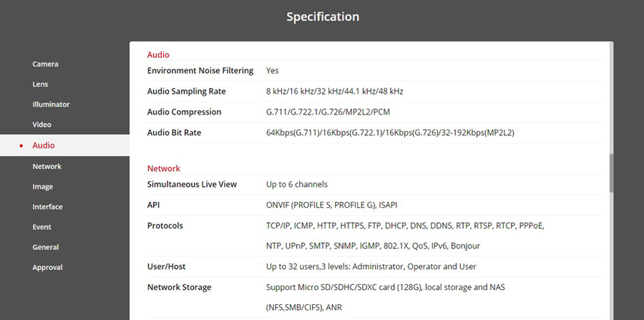Viewport: 644px width, 320px height.
Task: Click the red bullet beside Audio
Action: (x=21, y=146)
